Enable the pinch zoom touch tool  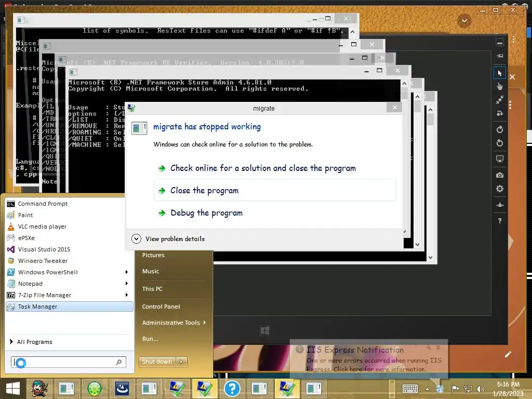pos(499,100)
